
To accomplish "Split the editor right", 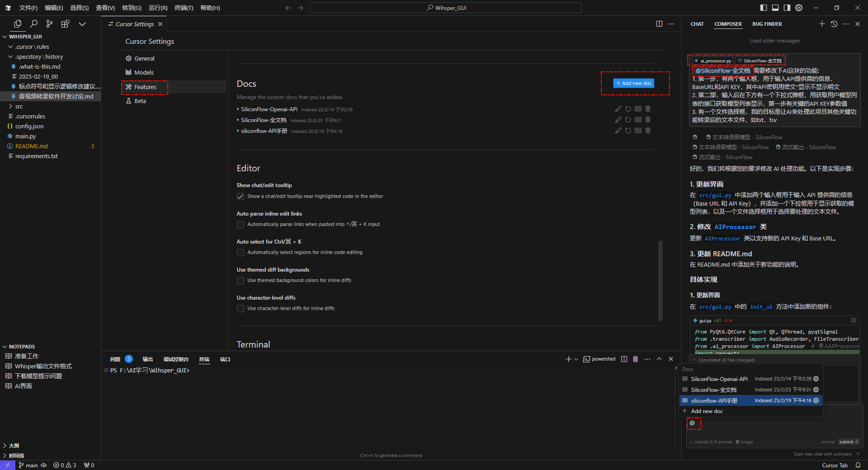I will pyautogui.click(x=659, y=24).
